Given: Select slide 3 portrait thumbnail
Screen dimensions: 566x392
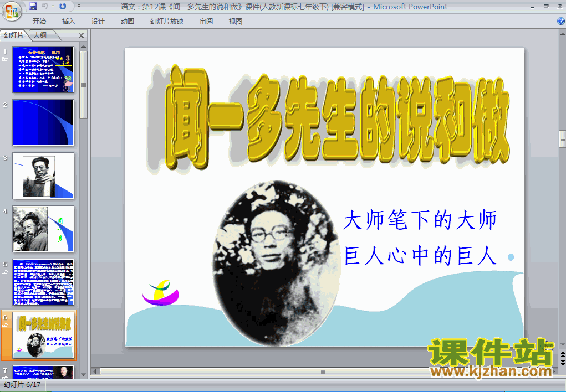Looking at the screenshot, I should 43,176.
